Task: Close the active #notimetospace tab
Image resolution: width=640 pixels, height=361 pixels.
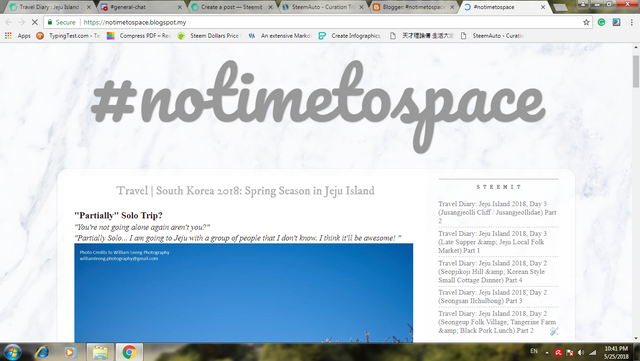Action: pos(543,7)
